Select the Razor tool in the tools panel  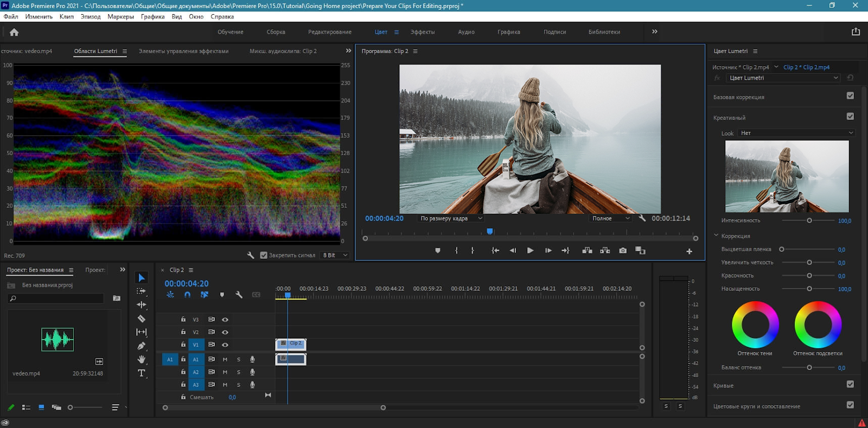142,318
